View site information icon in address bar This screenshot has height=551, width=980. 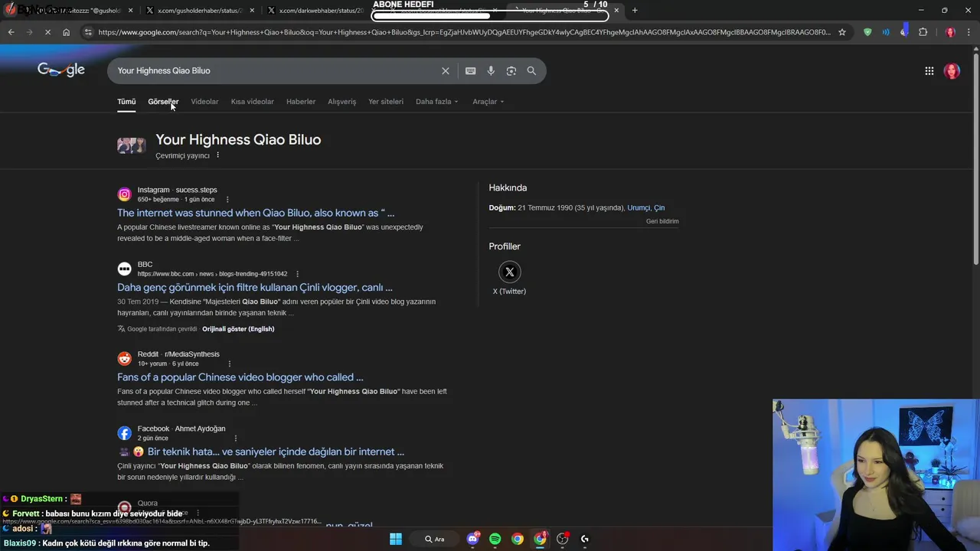pyautogui.click(x=88, y=32)
